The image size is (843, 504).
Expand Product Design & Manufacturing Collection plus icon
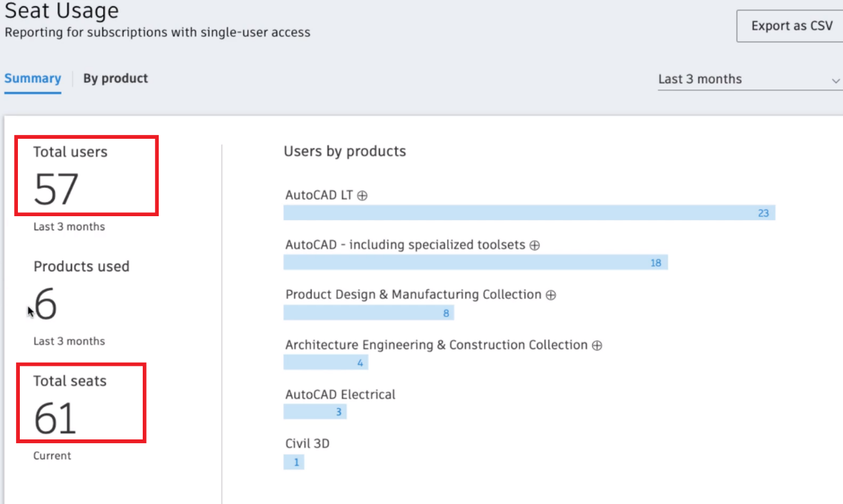coord(551,295)
